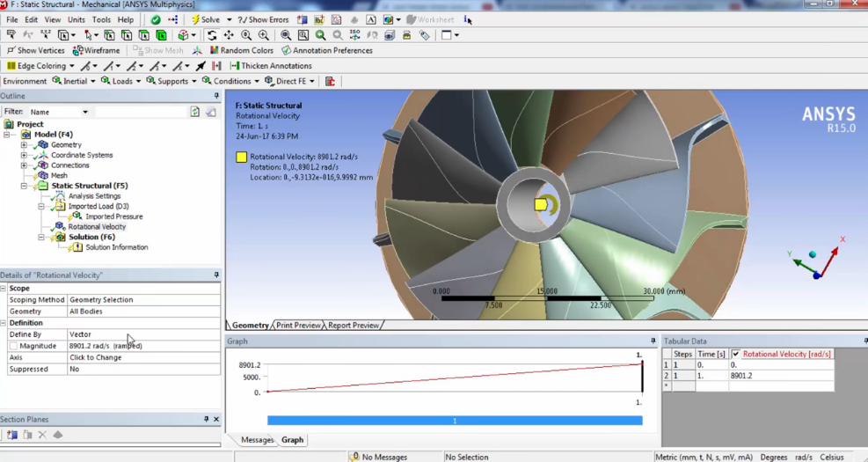Open the Filter Name combo box
The width and height of the screenshot is (868, 462).
[x=59, y=112]
